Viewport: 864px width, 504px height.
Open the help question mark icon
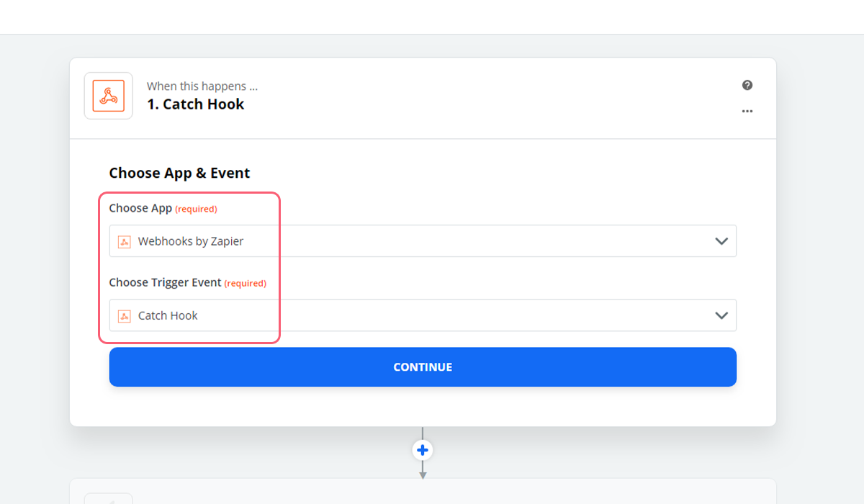coord(747,85)
